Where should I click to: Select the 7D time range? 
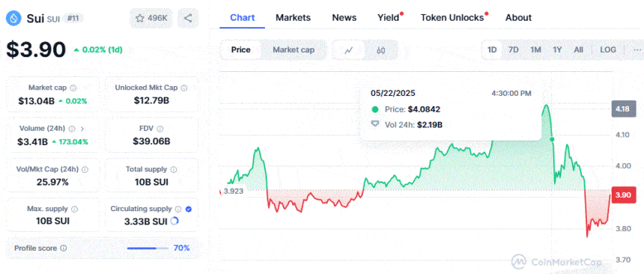click(514, 50)
